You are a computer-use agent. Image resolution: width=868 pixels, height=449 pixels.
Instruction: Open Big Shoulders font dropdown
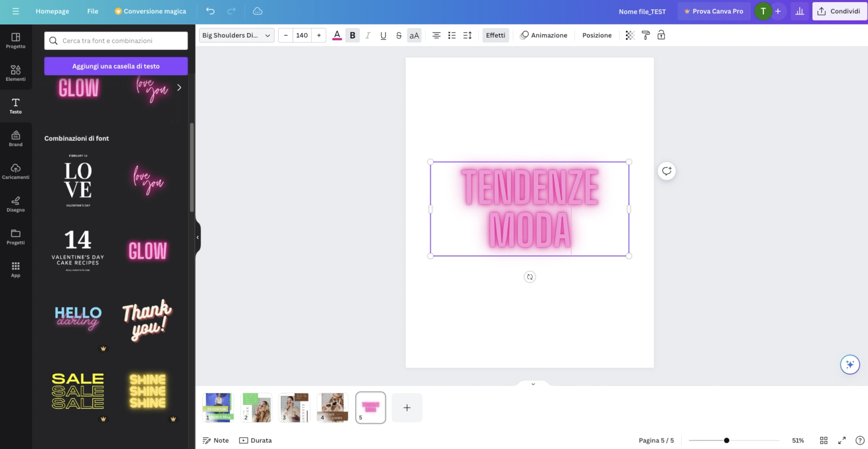[236, 35]
